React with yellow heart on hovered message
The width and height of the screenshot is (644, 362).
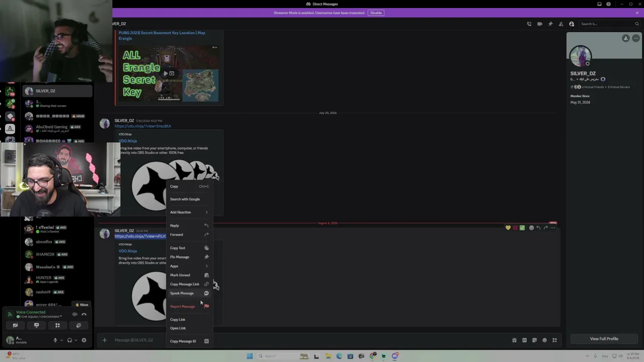click(x=508, y=228)
